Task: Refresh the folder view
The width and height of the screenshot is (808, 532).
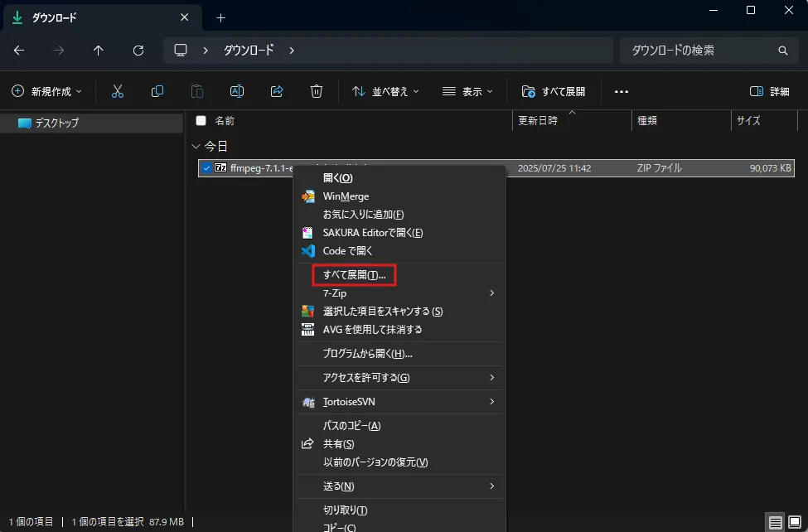Action: (x=138, y=50)
